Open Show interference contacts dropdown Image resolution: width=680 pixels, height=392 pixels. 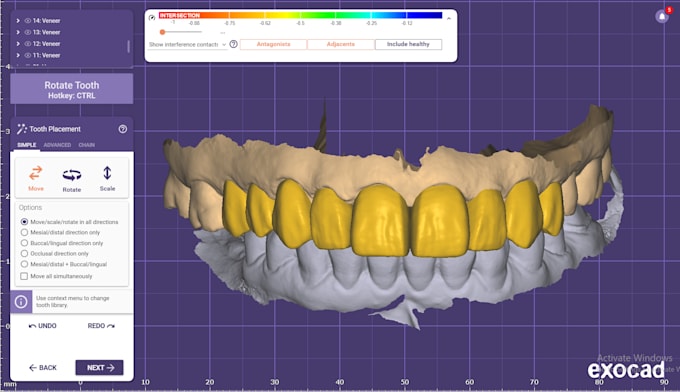187,44
